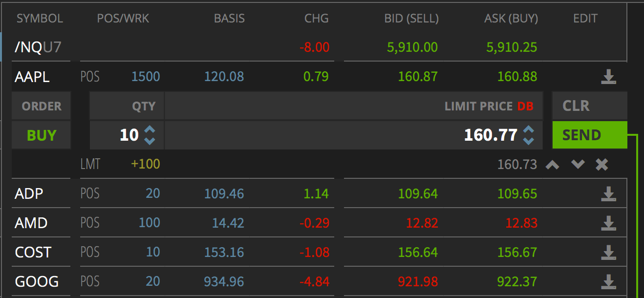Switch the order side from BUY
Viewport: 644px width, 298px height.
pyautogui.click(x=41, y=135)
